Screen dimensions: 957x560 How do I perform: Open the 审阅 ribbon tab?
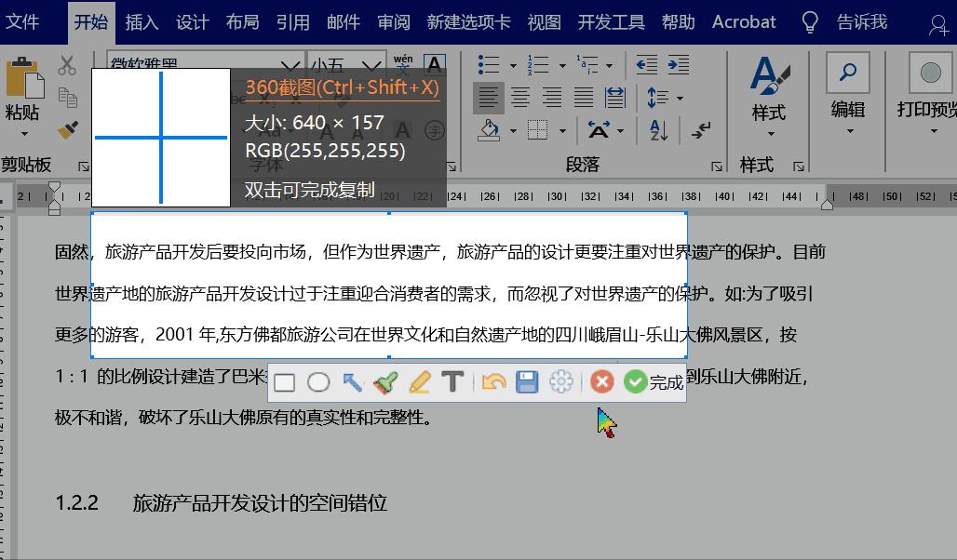coord(394,21)
